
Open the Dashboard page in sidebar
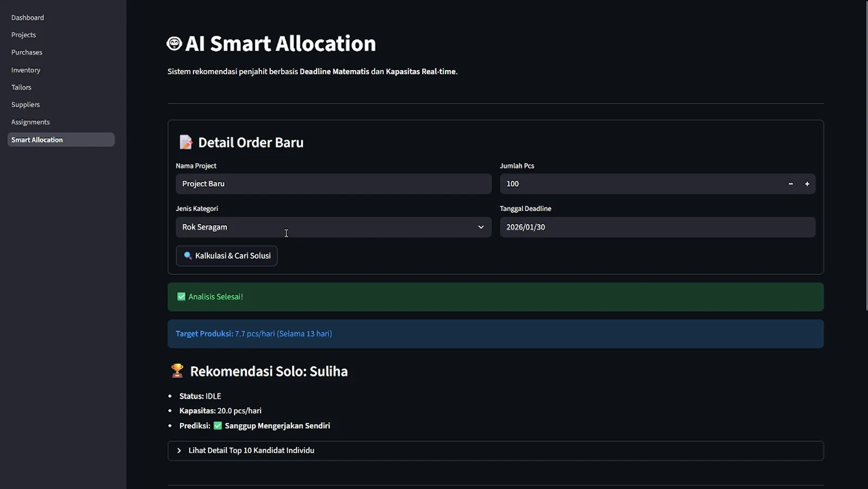[28, 17]
